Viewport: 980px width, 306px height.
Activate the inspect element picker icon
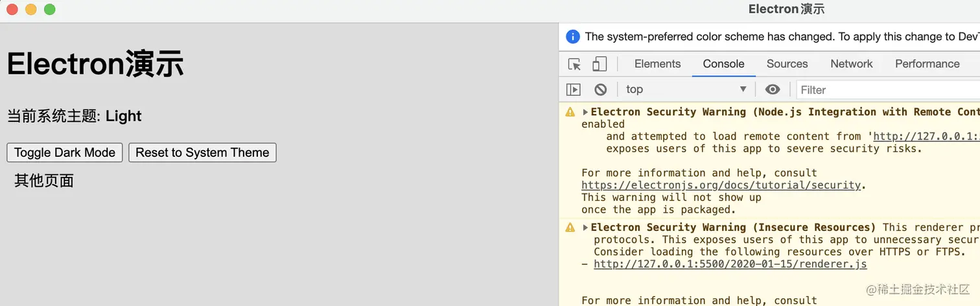574,64
